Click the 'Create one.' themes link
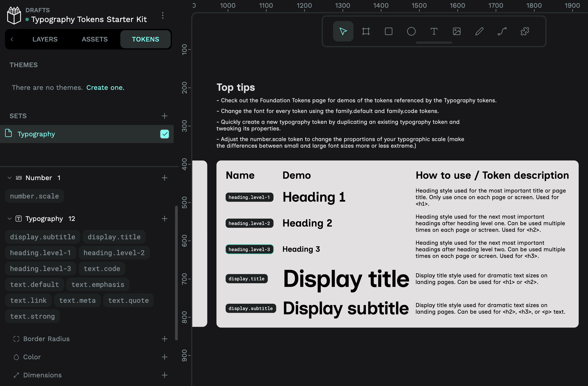Image resolution: width=588 pixels, height=386 pixels. pyautogui.click(x=105, y=88)
